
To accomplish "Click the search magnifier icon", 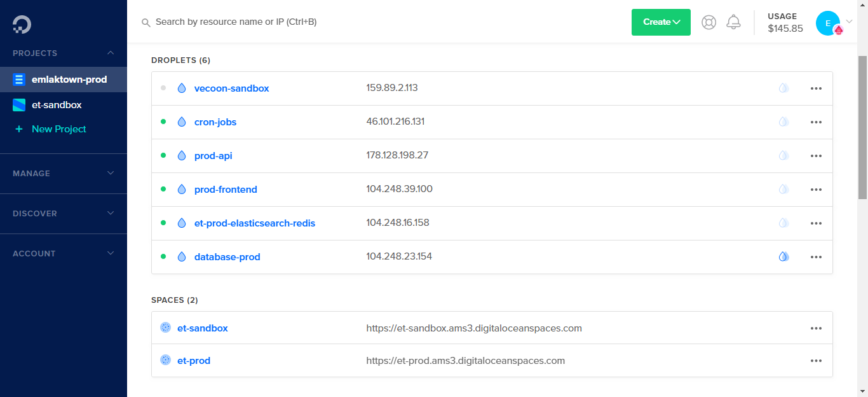I will [x=146, y=22].
